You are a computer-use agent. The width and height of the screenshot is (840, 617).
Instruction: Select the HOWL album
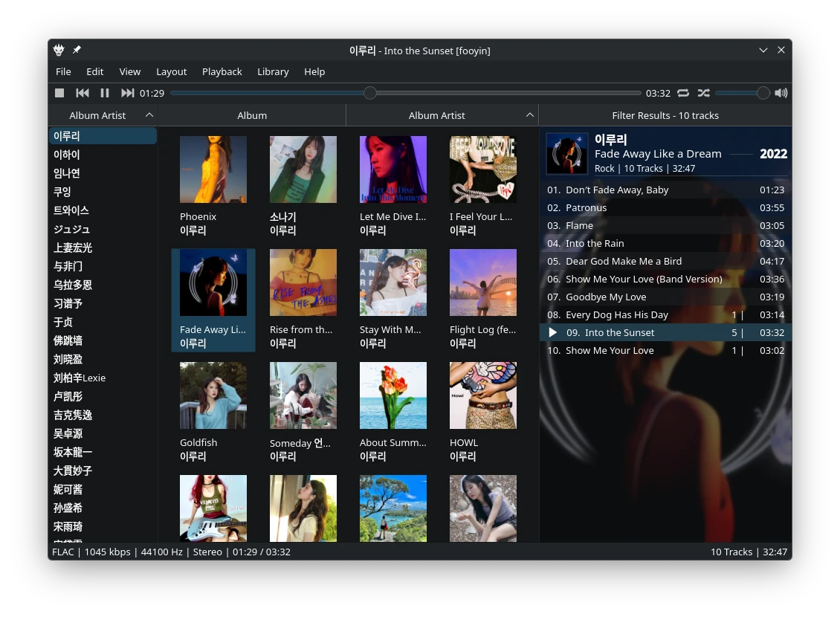coord(483,413)
